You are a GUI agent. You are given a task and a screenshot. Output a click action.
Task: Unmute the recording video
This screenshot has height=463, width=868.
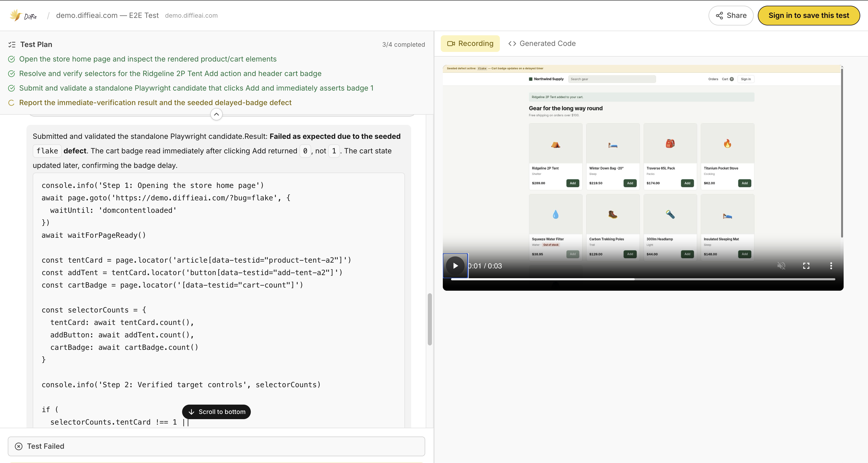781,266
